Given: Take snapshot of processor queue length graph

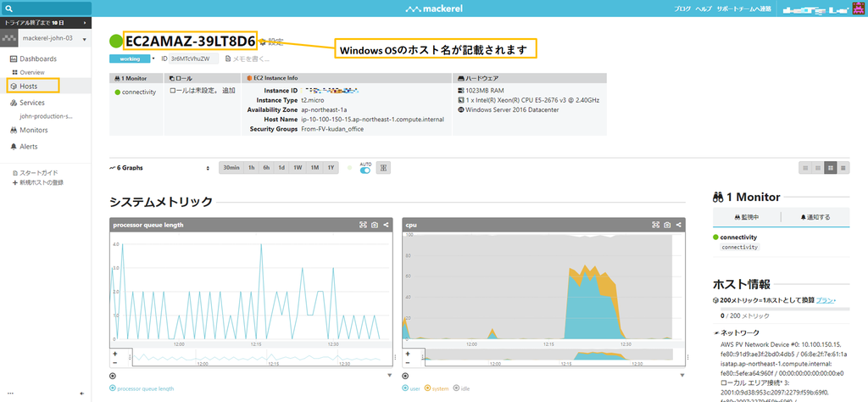Looking at the screenshot, I should [x=375, y=225].
